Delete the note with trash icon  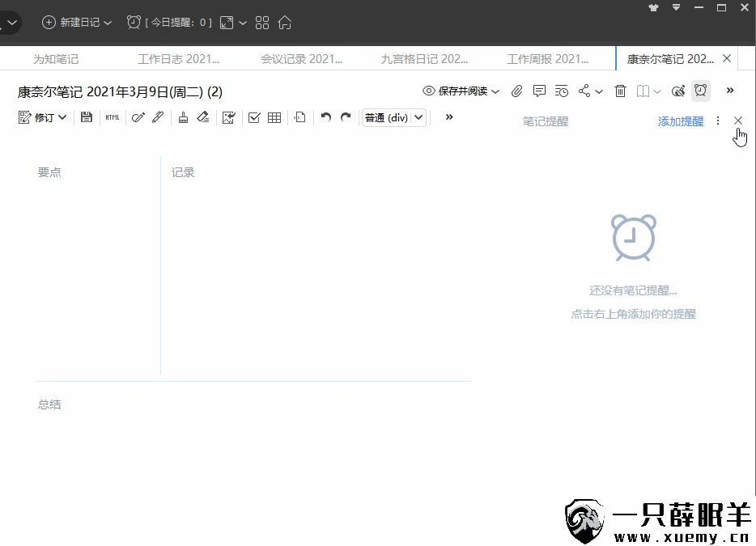pos(621,91)
